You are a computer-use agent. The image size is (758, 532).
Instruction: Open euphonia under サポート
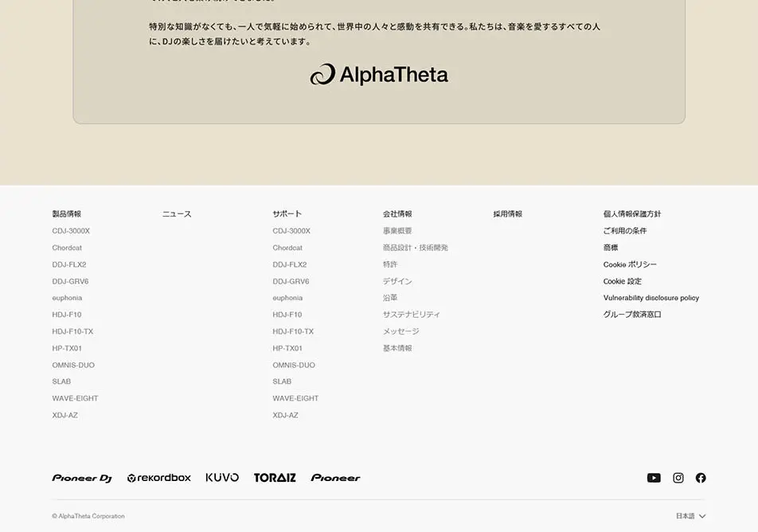287,298
